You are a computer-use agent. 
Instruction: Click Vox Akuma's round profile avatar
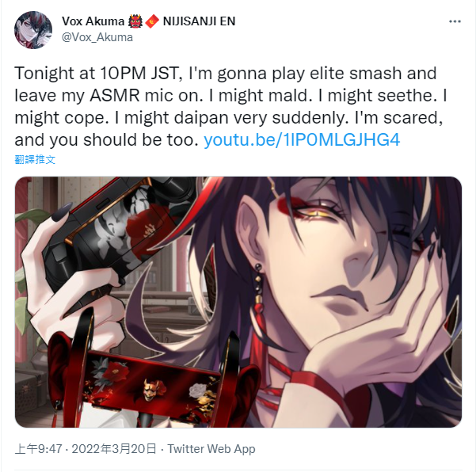(x=33, y=30)
